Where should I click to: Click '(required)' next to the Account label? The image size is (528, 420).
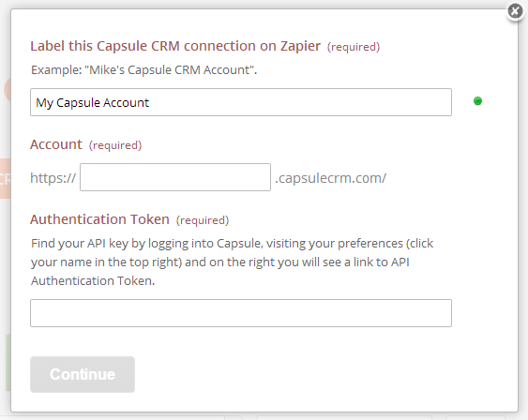[x=115, y=145]
